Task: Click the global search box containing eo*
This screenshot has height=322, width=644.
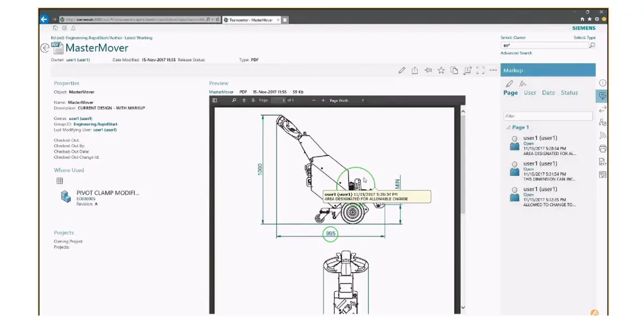Action: pos(544,46)
